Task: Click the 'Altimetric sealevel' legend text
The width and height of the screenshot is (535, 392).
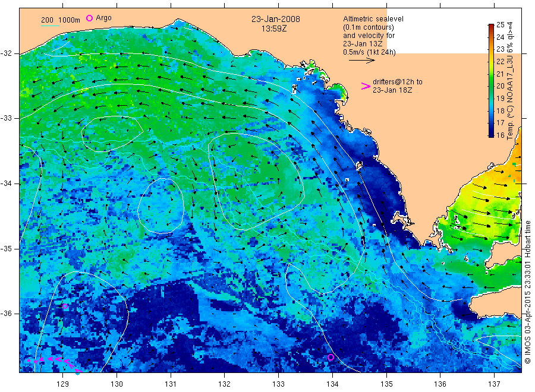Action: (373, 19)
